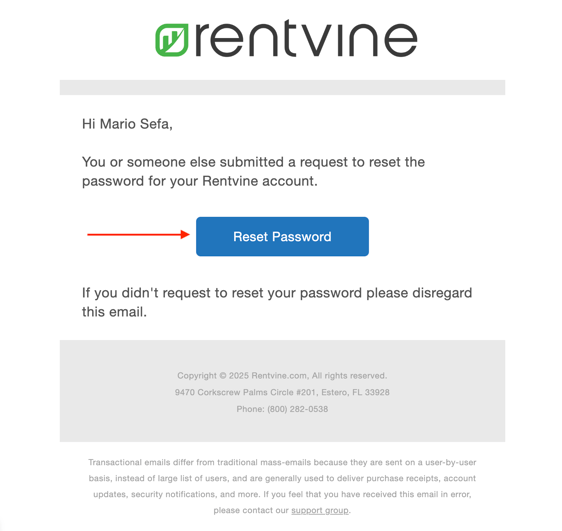Click the rentvine wordmark text

pos(306,39)
